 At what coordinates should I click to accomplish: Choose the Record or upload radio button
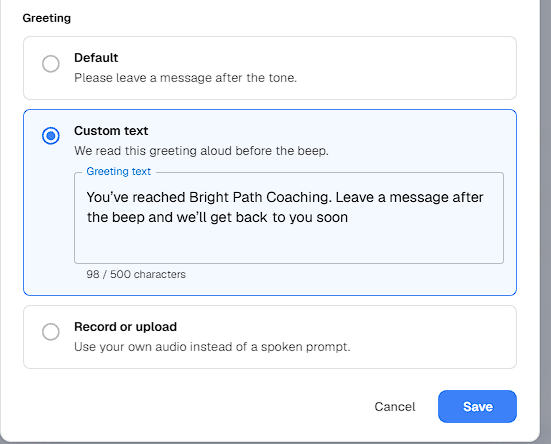click(x=51, y=332)
